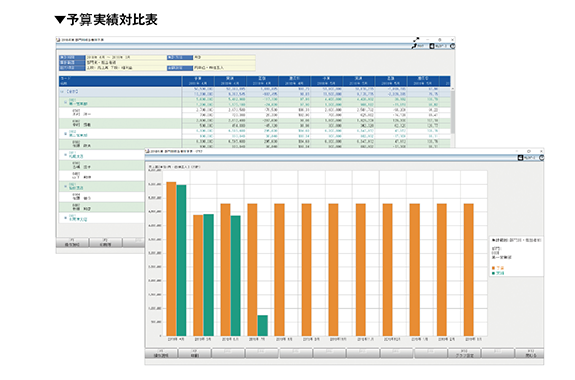The image size is (575, 380).
Task: Click the 第一営業部 row name in table
Action: point(78,103)
